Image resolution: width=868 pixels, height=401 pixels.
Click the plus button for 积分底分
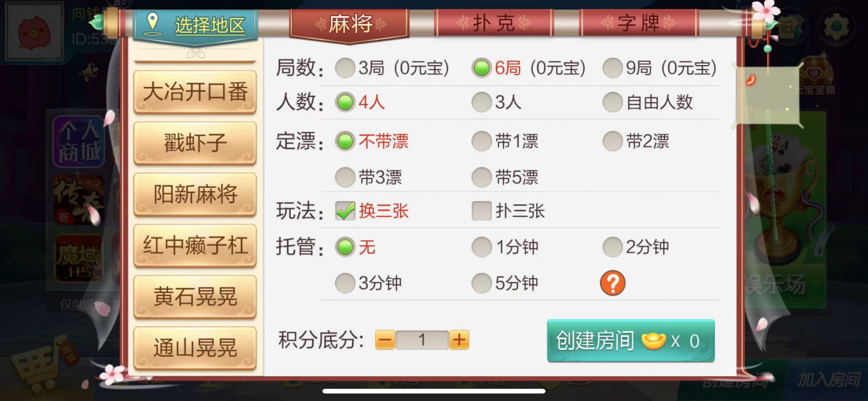[x=459, y=340]
